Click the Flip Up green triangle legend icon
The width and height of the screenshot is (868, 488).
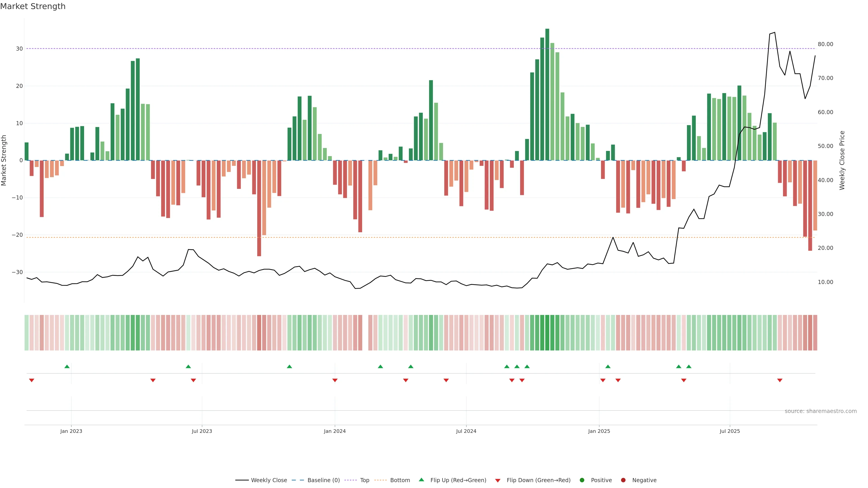coord(421,480)
